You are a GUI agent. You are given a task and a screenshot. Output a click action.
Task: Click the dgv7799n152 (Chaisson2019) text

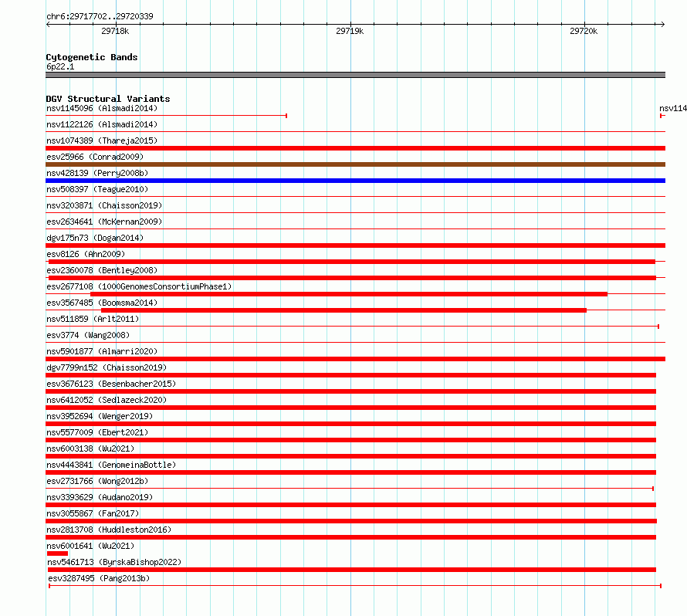click(x=107, y=367)
